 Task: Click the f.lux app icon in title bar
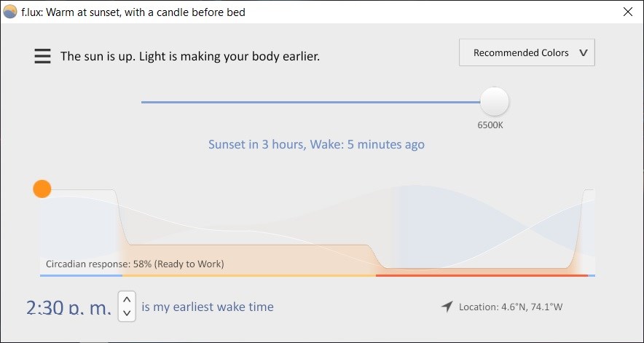(x=10, y=12)
